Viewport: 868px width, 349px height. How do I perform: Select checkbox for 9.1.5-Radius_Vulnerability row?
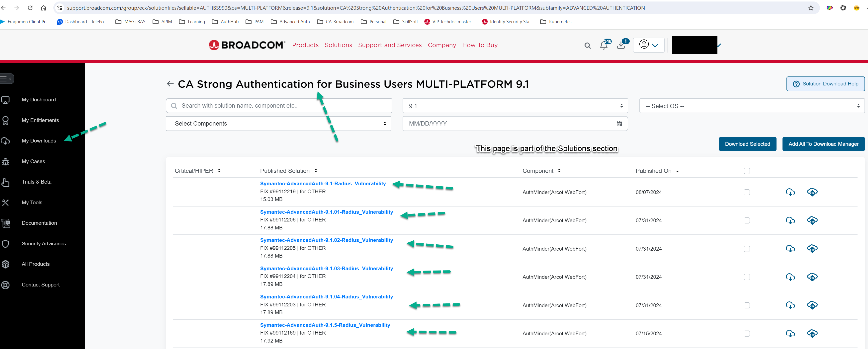pos(747,334)
